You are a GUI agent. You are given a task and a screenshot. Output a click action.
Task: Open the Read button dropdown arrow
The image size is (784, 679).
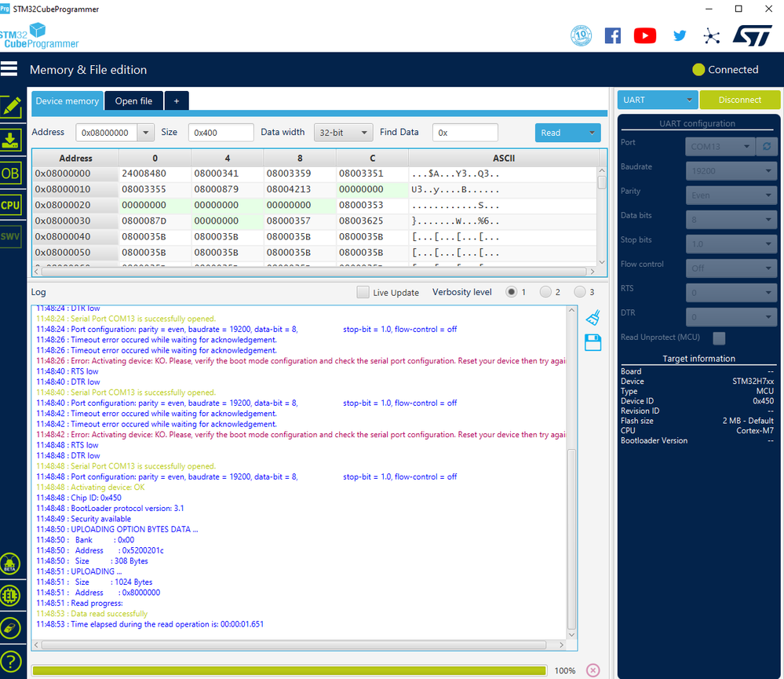click(592, 133)
